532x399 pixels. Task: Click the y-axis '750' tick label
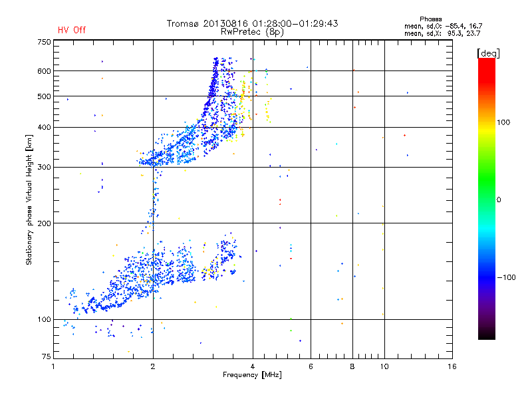point(44,42)
